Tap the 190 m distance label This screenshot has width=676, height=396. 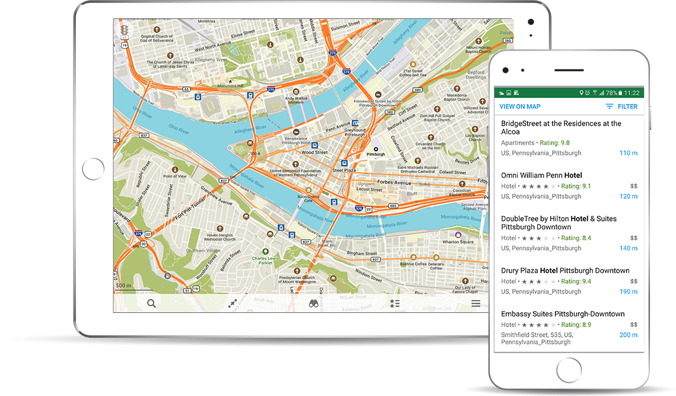tap(629, 292)
